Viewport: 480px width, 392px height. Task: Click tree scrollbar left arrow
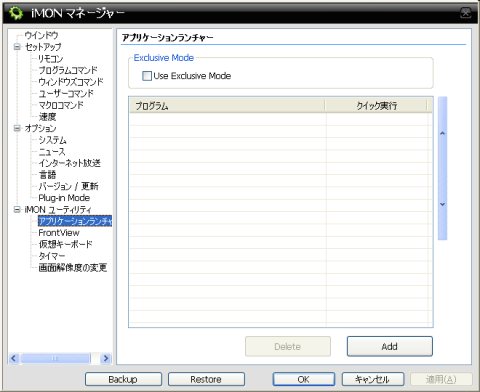point(14,358)
